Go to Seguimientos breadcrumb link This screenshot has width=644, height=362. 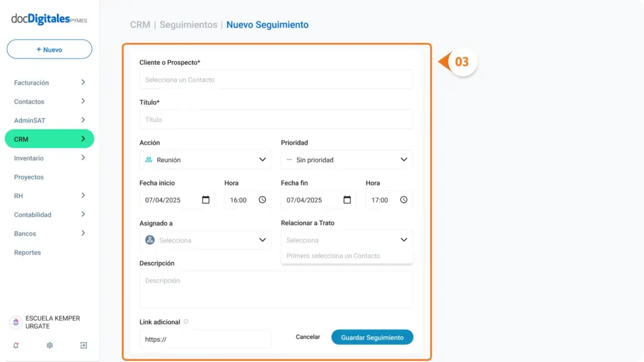tap(189, 25)
